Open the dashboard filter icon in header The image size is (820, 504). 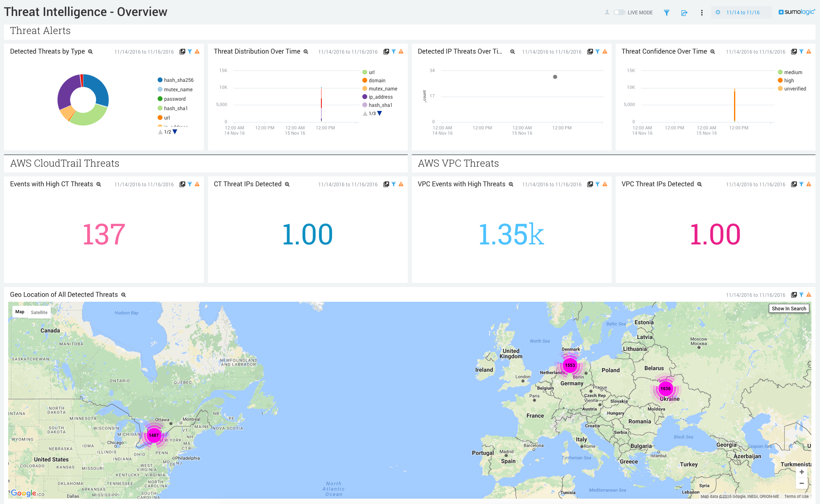pos(666,13)
